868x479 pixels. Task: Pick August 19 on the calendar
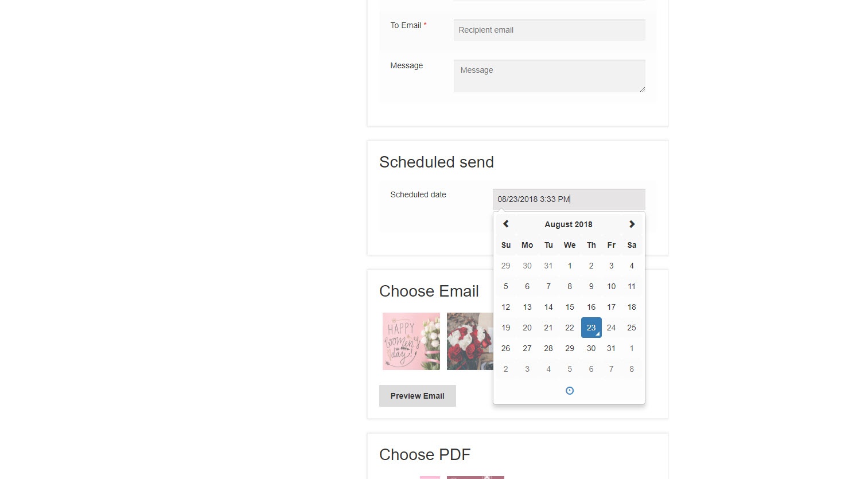505,328
